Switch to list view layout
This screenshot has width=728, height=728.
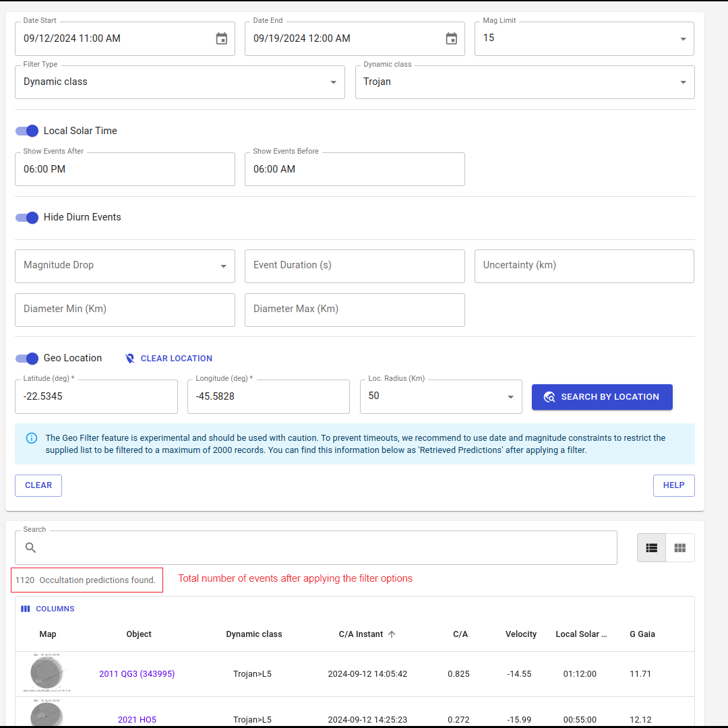click(x=651, y=548)
